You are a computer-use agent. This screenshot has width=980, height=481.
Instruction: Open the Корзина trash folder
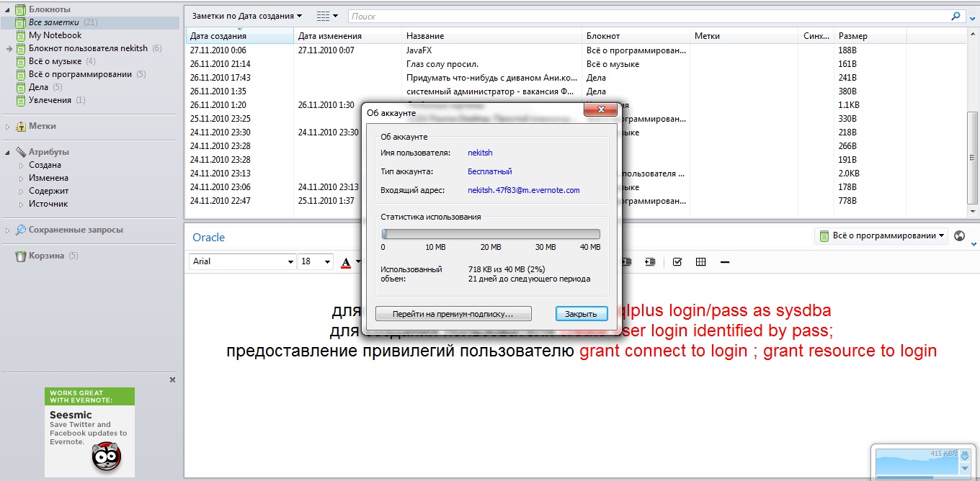(x=46, y=256)
